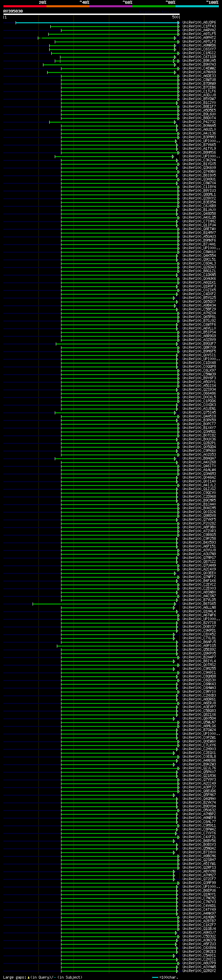The height and width of the screenshot is (980, 222).
Task: Click the cyan =100char. legend line
Action: click(155, 977)
